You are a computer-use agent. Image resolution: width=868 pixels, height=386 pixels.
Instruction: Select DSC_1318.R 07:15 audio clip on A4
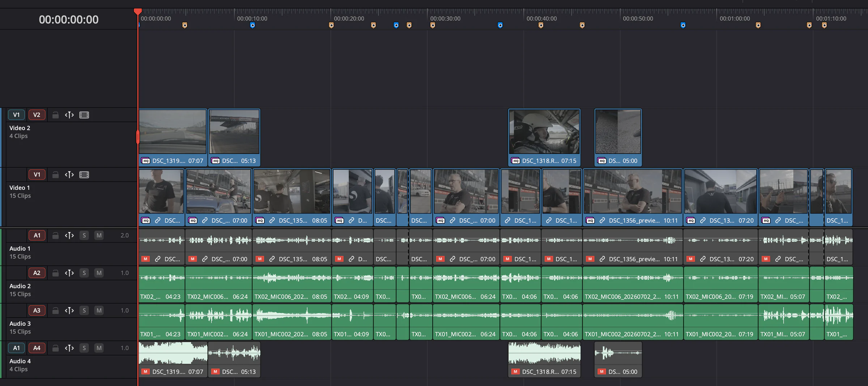[x=544, y=360]
